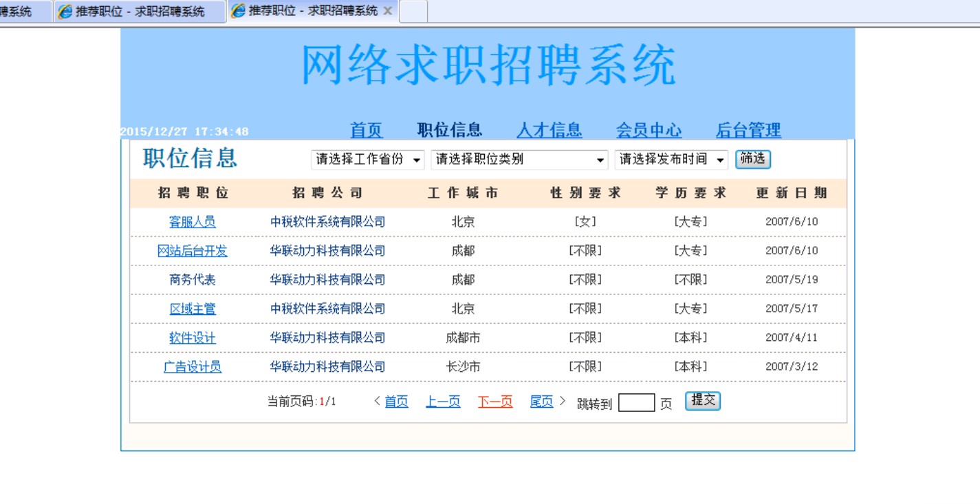The image size is (980, 504).
Task: Open 华联动力科技有限公司 in the 软件设计 row
Action: point(327,338)
